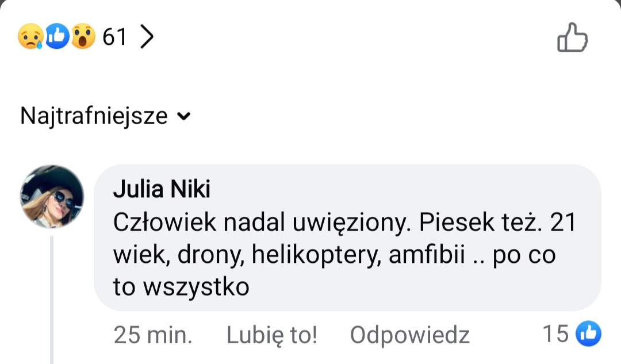The image size is (621, 364).
Task: Reply to the comment using Odpowiedz
Action: [x=409, y=335]
